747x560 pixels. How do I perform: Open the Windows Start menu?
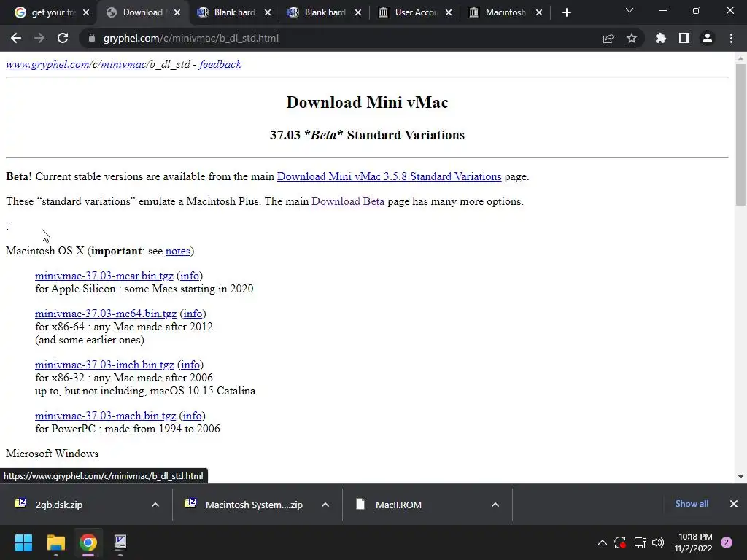pyautogui.click(x=23, y=542)
